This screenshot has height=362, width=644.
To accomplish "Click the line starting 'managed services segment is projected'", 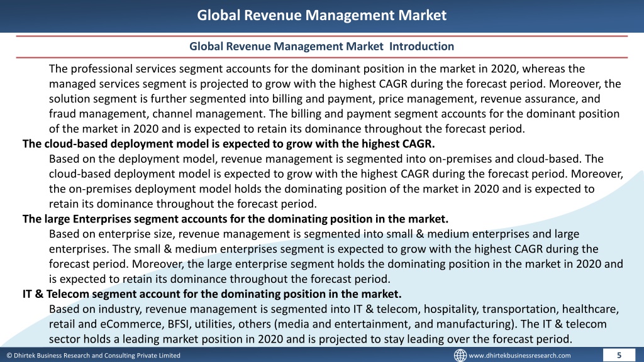I will pyautogui.click(x=335, y=84).
